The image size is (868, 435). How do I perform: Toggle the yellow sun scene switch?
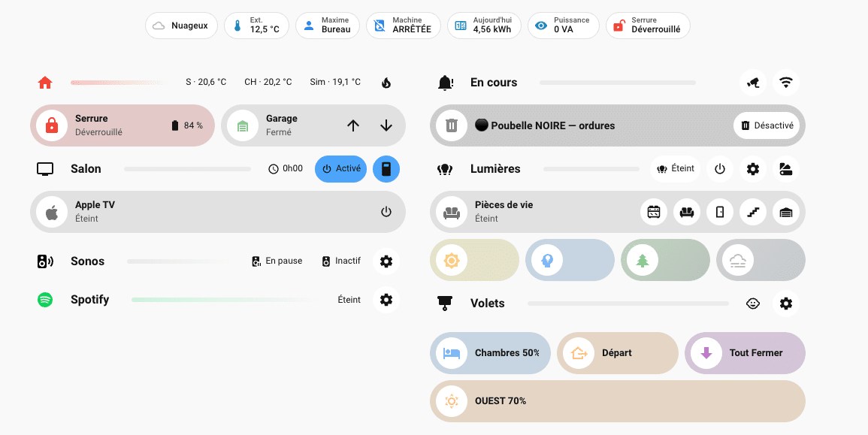451,260
